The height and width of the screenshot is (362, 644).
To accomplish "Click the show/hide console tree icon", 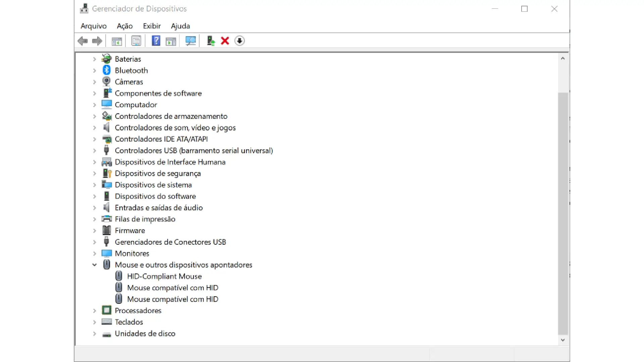I will (x=117, y=41).
